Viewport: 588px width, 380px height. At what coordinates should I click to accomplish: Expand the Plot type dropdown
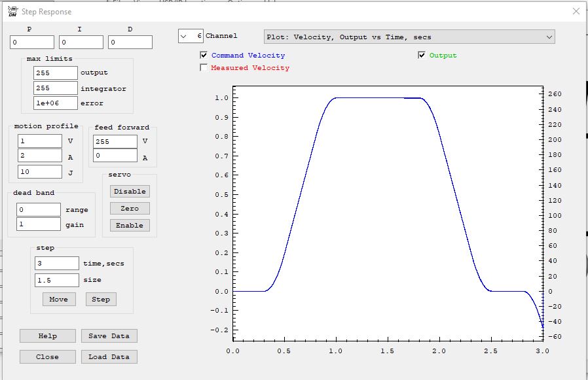point(549,37)
